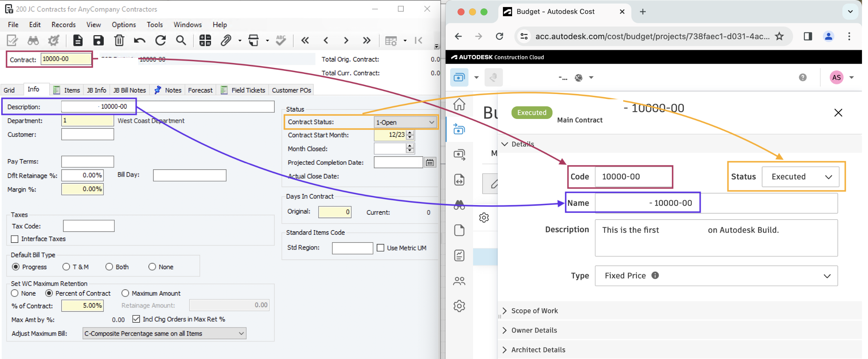868x359 pixels.
Task: Select Percent of Contract retention radio
Action: point(49,293)
